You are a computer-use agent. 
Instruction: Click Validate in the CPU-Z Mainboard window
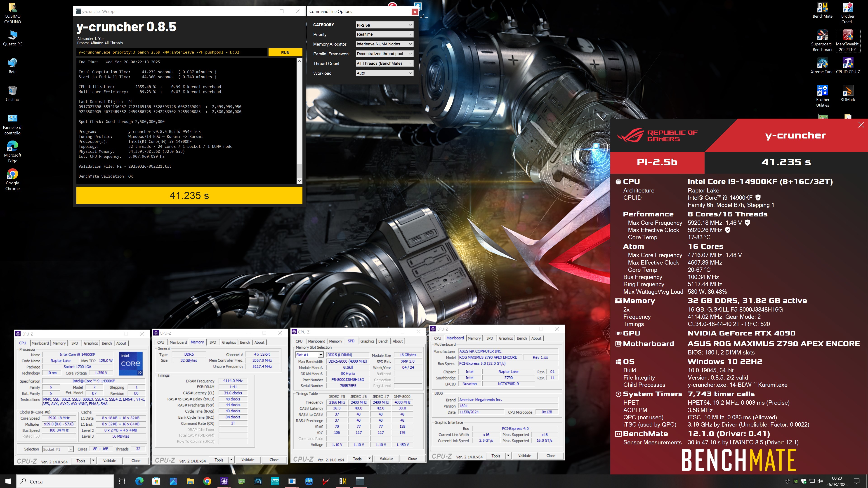[525, 456]
